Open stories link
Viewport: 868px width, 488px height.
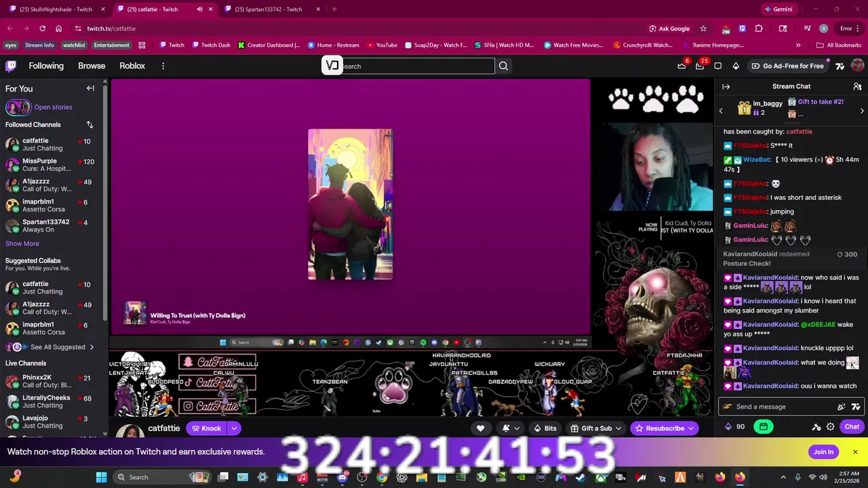(53, 107)
